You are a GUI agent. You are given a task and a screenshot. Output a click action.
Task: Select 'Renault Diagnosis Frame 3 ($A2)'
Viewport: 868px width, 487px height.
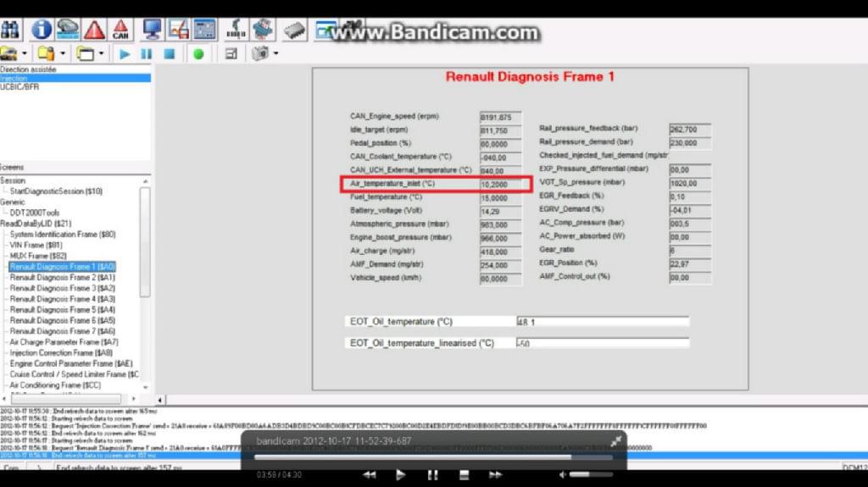pos(63,288)
